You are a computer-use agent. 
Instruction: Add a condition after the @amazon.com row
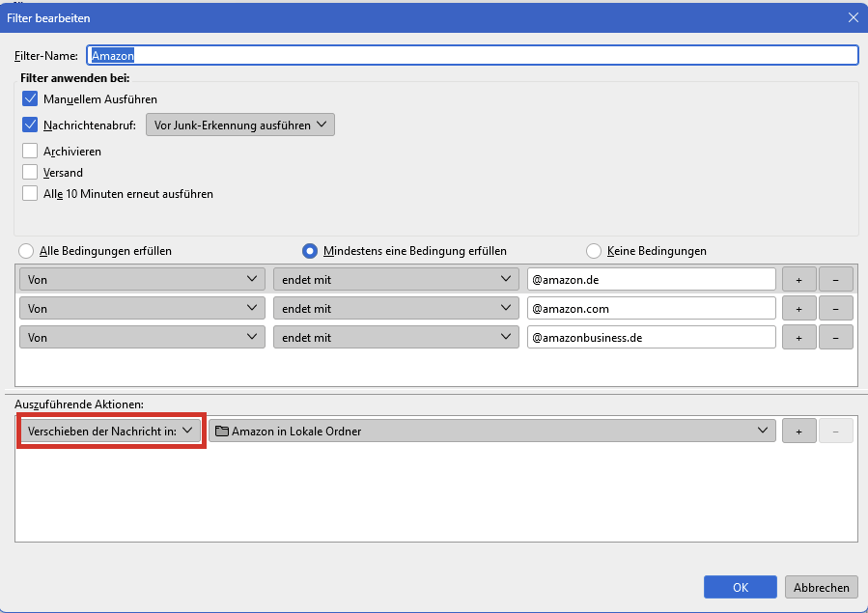click(798, 308)
